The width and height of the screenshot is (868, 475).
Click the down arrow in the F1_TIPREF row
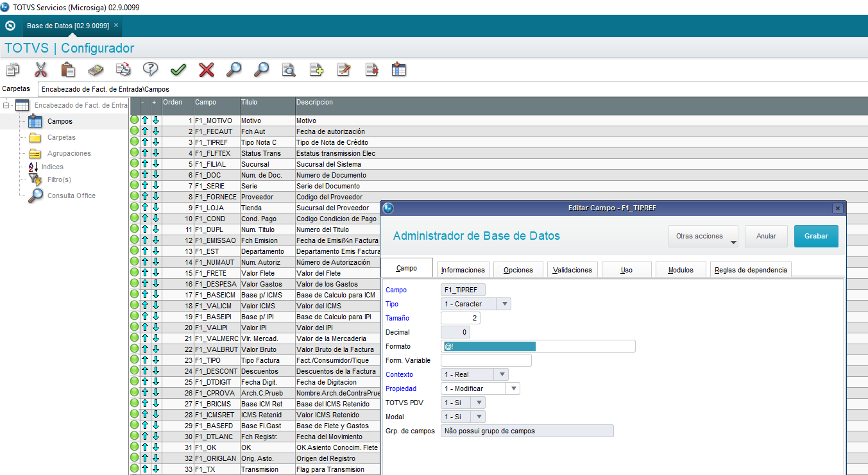tap(156, 142)
